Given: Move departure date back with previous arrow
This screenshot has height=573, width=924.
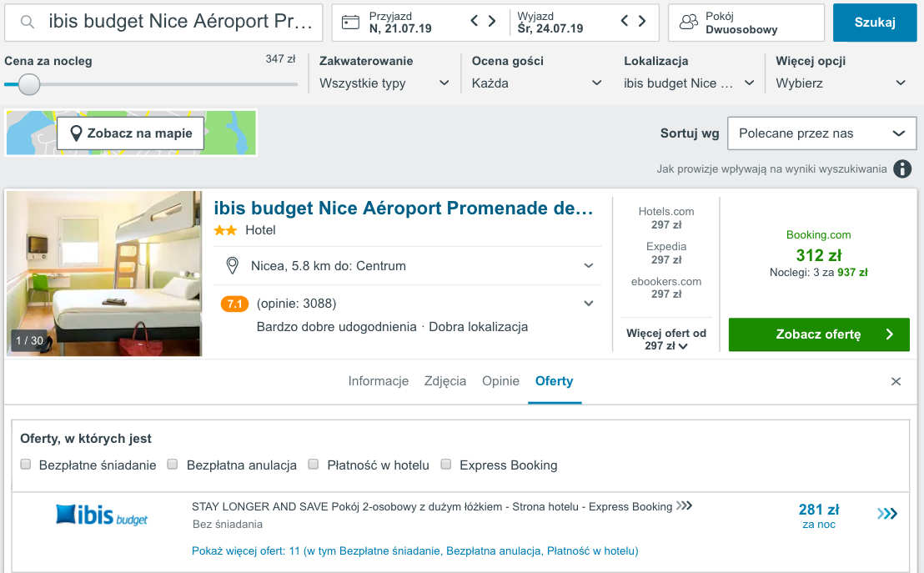Looking at the screenshot, I should point(624,21).
